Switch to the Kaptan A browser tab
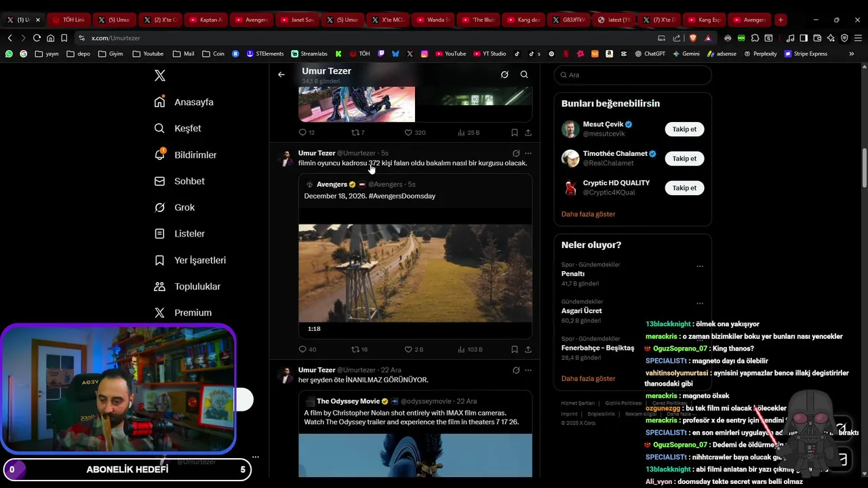 pyautogui.click(x=205, y=20)
